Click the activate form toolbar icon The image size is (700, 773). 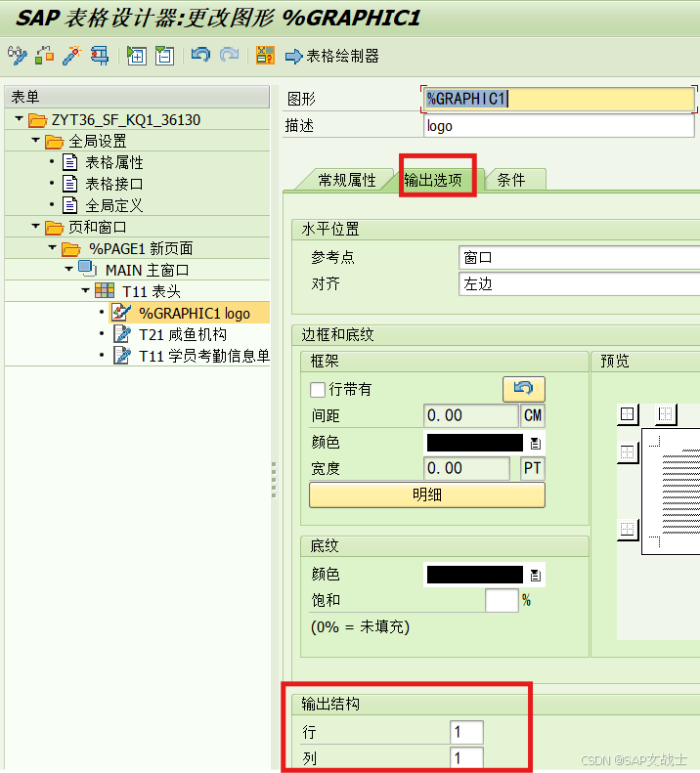coord(44,56)
